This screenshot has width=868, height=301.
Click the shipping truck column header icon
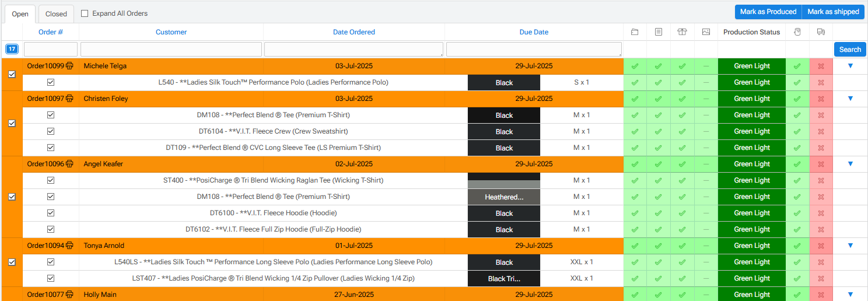pyautogui.click(x=821, y=32)
